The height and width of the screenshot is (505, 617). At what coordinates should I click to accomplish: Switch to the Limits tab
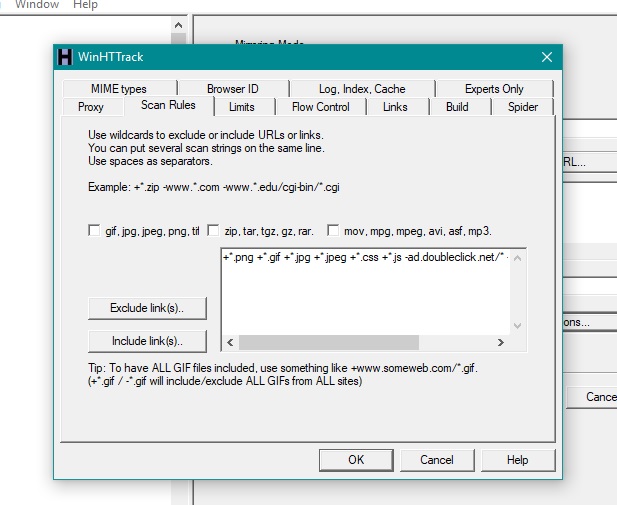[x=241, y=107]
